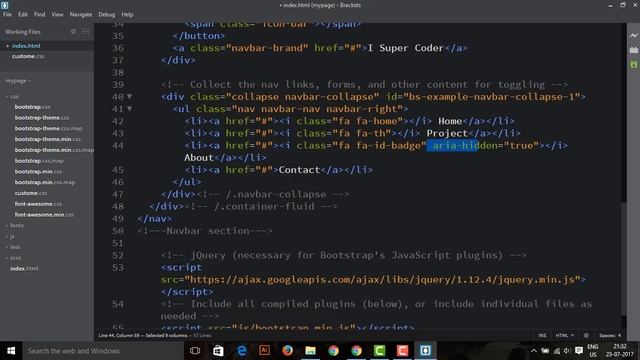Open the File menu
Image resolution: width=640 pixels, height=360 pixels.
7,14
